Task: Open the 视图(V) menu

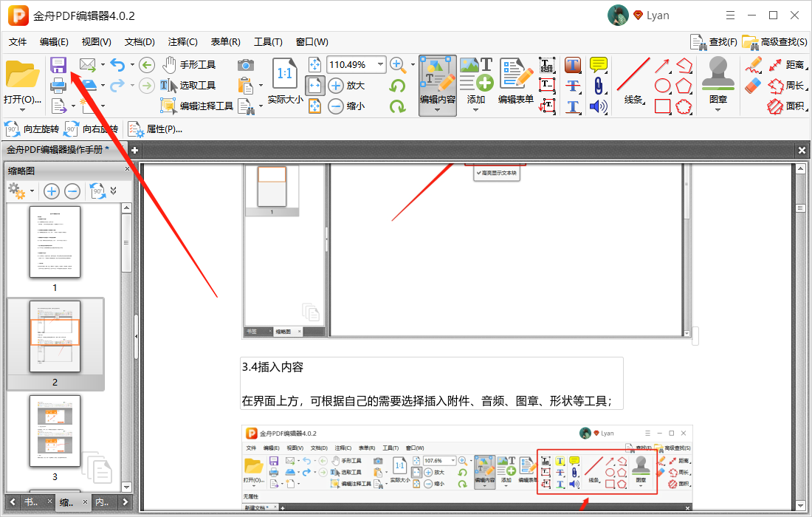Action: (x=96, y=42)
